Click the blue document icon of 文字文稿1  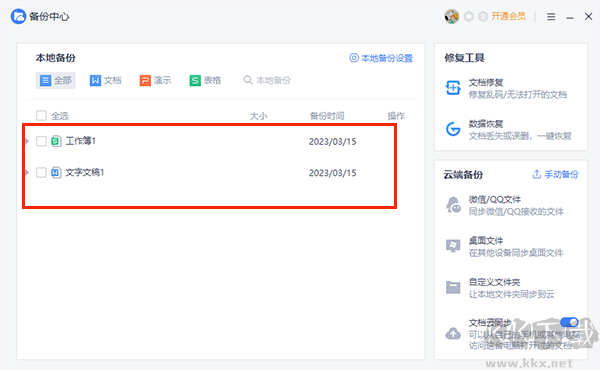(56, 172)
